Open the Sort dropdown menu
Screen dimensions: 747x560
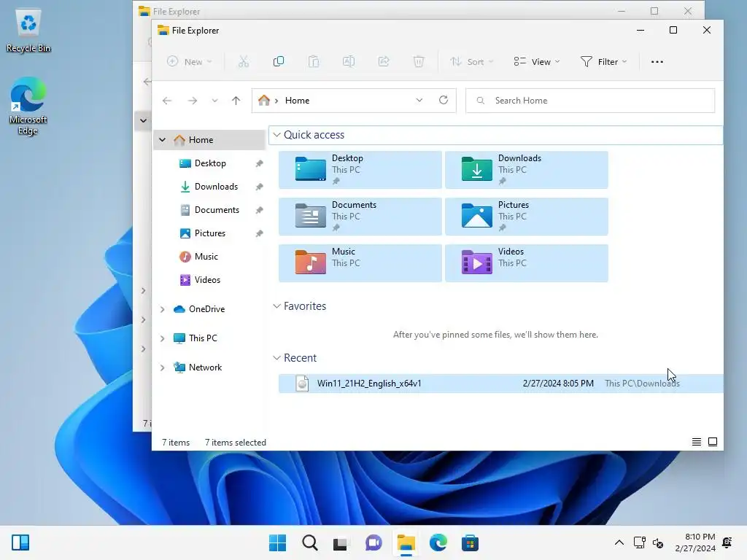[x=472, y=61]
